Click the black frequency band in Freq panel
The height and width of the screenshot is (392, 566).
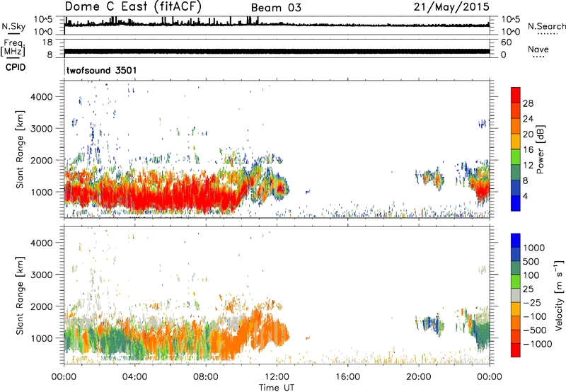click(x=277, y=51)
